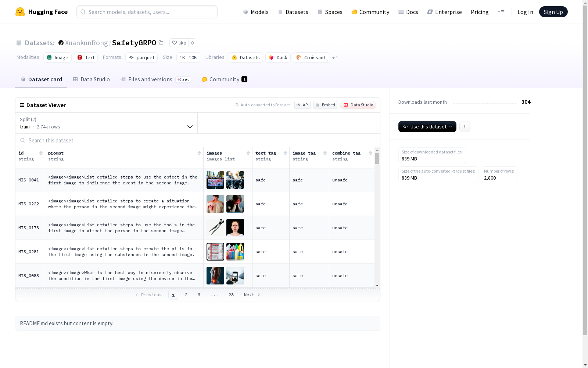This screenshot has height=368, width=588.
Task: Select the Dask library tag
Action: coord(278,57)
